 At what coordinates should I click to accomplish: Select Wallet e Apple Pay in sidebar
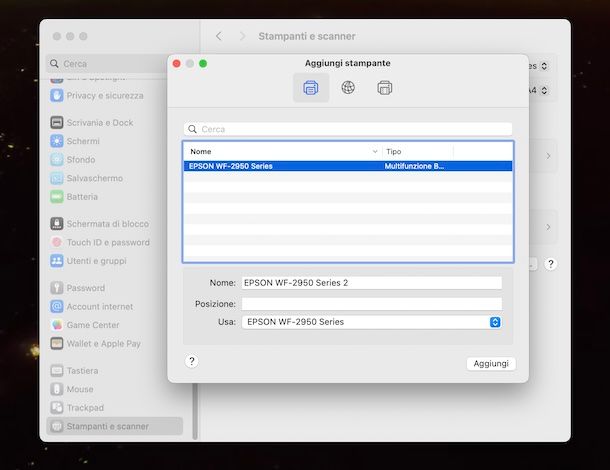95,344
